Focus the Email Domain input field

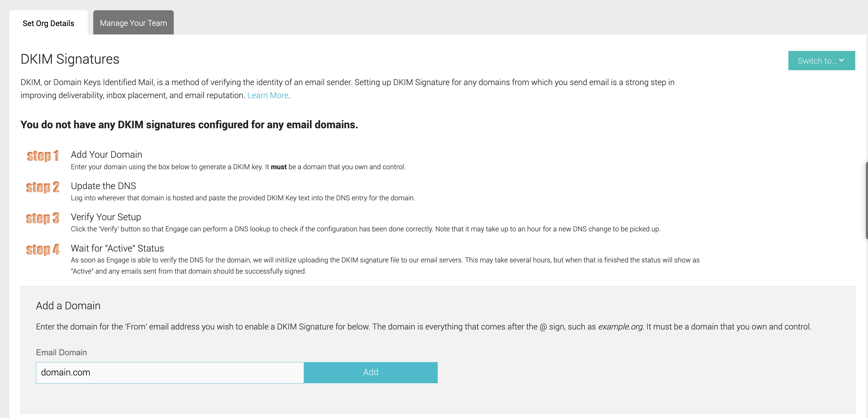[170, 372]
